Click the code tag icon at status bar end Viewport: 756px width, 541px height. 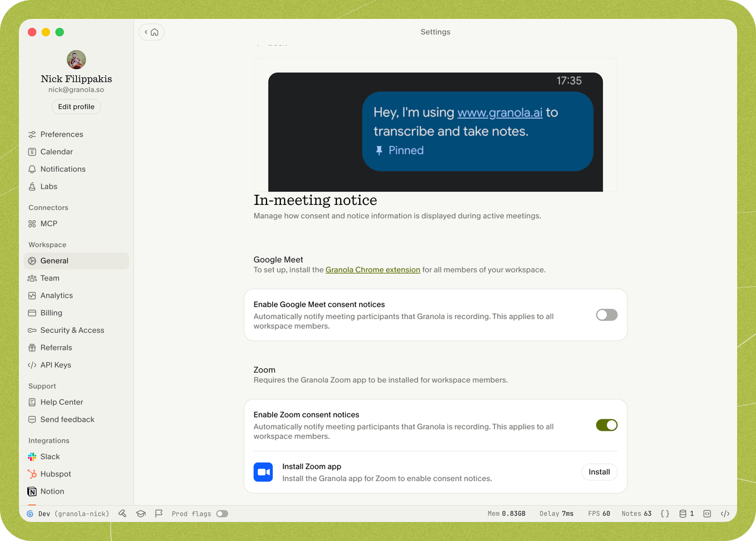(725, 514)
